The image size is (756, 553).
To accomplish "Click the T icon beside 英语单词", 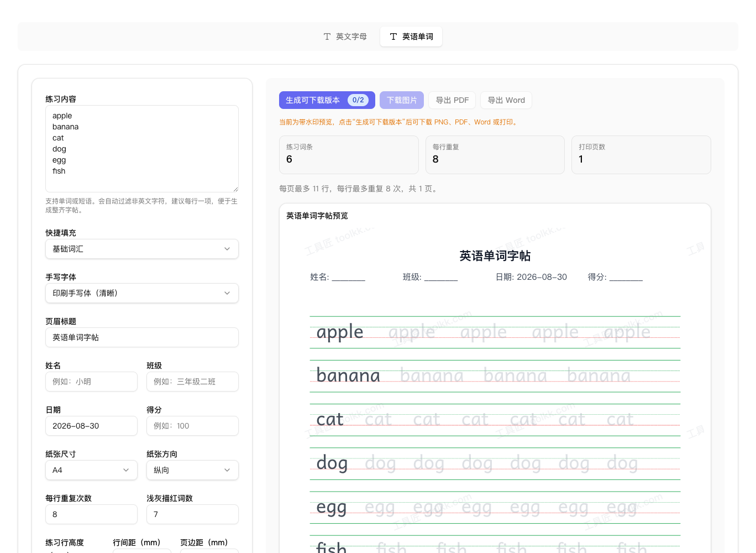I will (x=393, y=36).
